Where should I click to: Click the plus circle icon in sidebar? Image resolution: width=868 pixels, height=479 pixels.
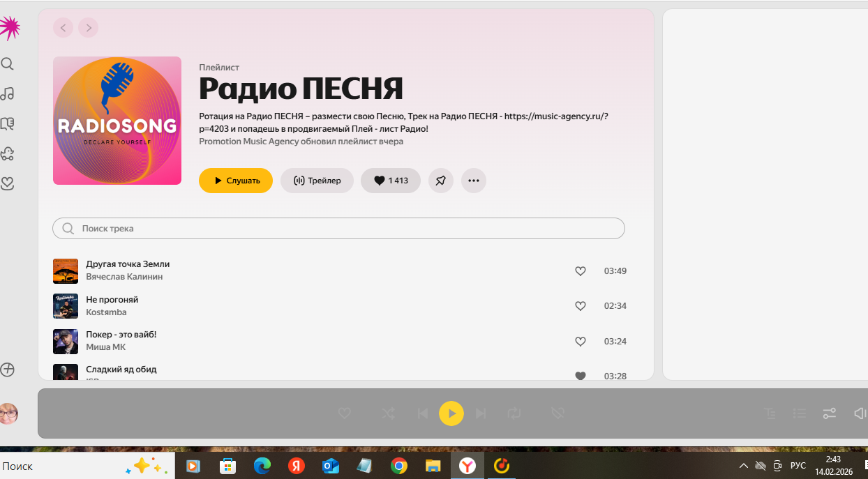(7, 370)
